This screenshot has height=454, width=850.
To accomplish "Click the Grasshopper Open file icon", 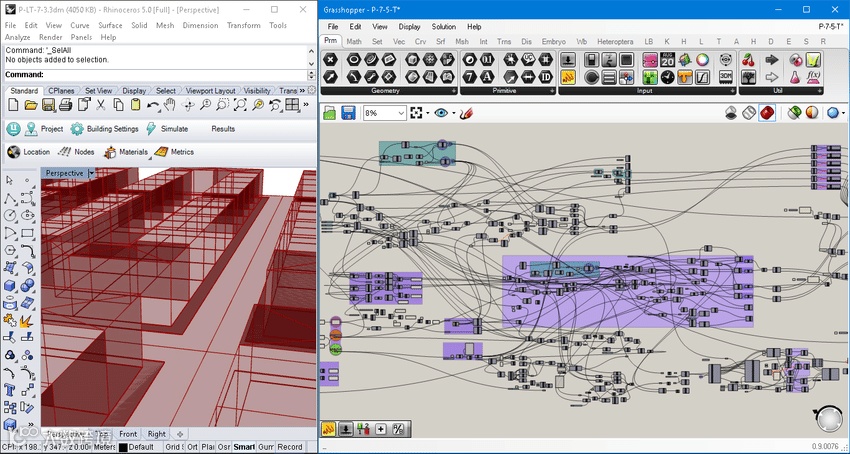I will pos(330,113).
